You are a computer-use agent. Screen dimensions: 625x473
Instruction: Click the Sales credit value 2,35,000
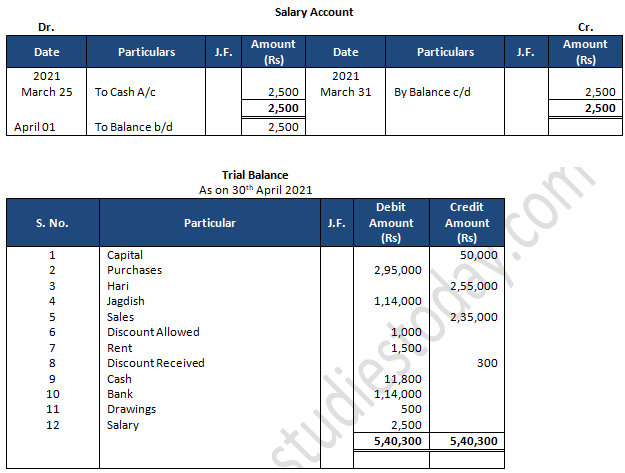[474, 317]
